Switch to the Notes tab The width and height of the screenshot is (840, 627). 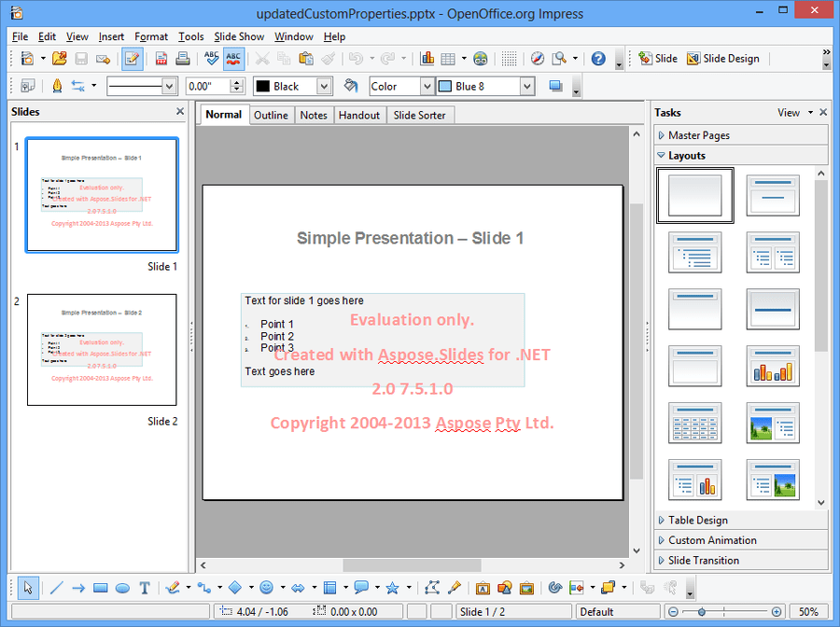point(314,115)
